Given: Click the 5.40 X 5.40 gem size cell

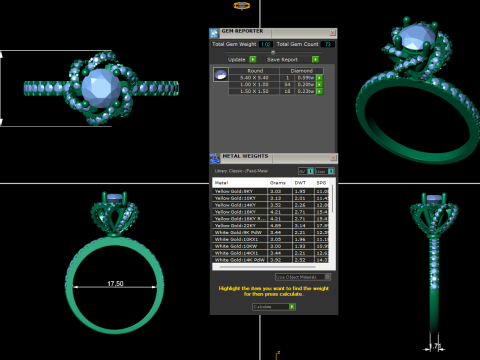Looking at the screenshot, I should [254, 78].
